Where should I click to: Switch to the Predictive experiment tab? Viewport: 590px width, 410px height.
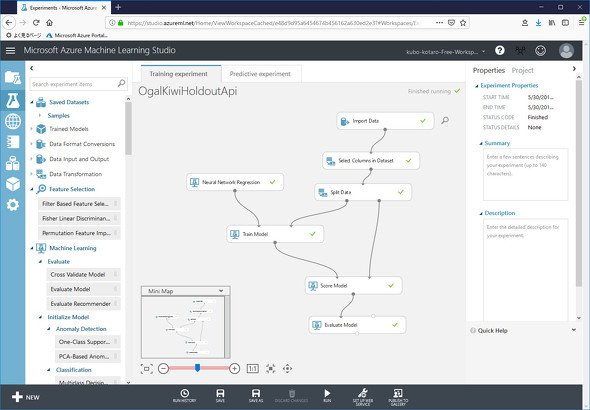(260, 74)
